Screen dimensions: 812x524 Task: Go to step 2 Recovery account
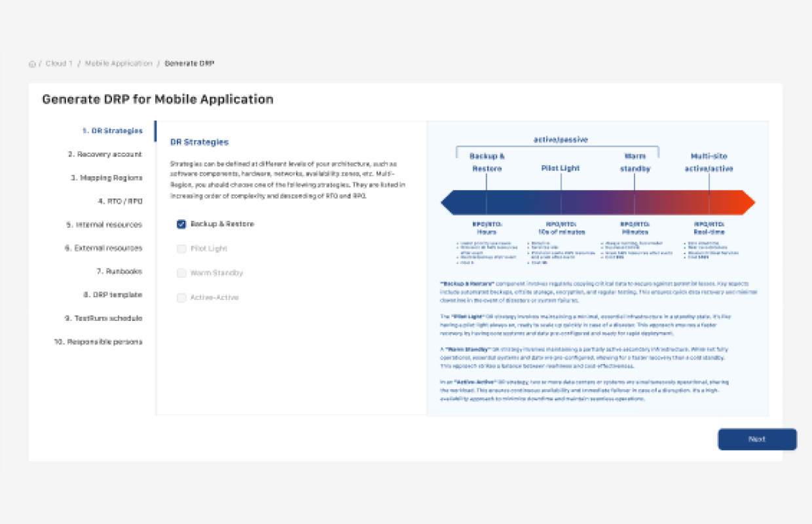pos(105,155)
